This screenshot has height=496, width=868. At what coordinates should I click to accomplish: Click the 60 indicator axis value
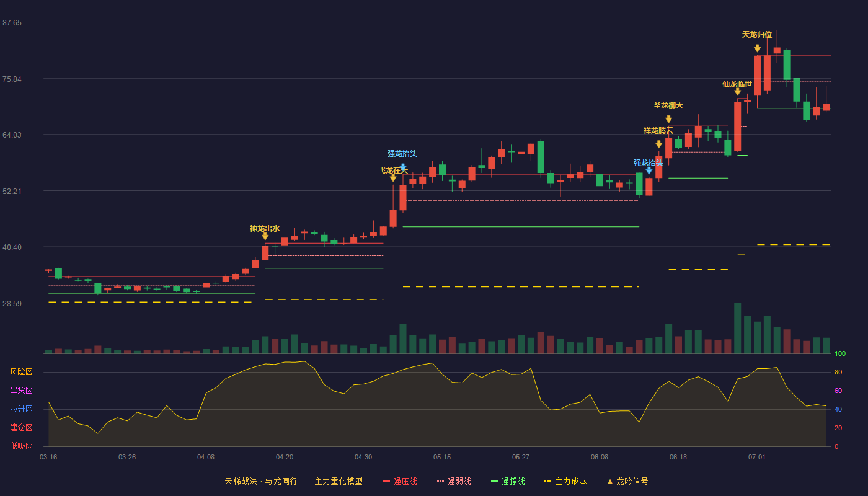(x=838, y=391)
